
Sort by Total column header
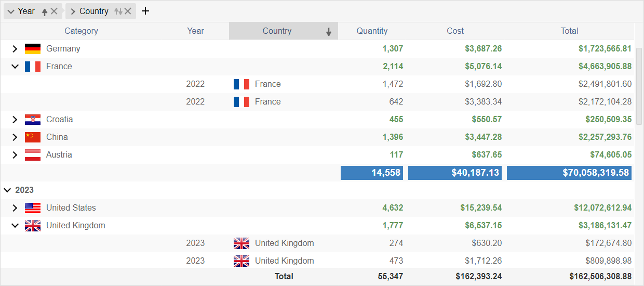click(569, 31)
